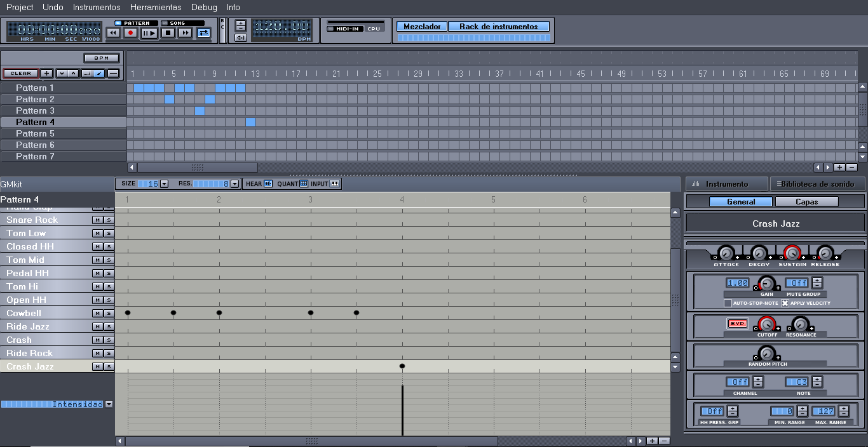Clear all patterns with the CLEAR button
The image size is (868, 447).
tap(20, 73)
